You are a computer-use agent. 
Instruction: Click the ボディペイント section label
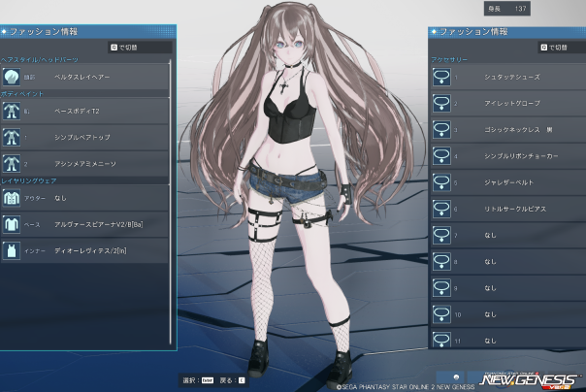[x=22, y=94]
